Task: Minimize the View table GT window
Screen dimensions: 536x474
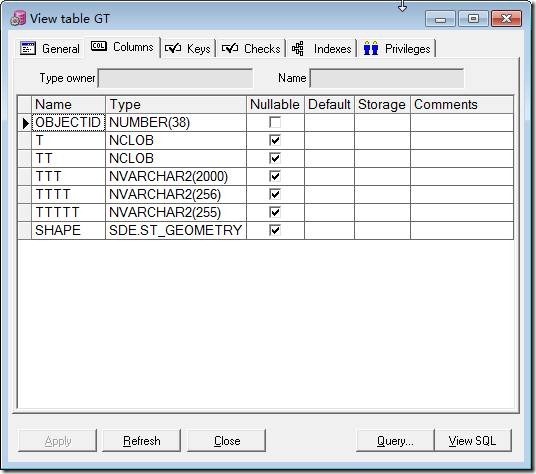Action: click(x=440, y=19)
